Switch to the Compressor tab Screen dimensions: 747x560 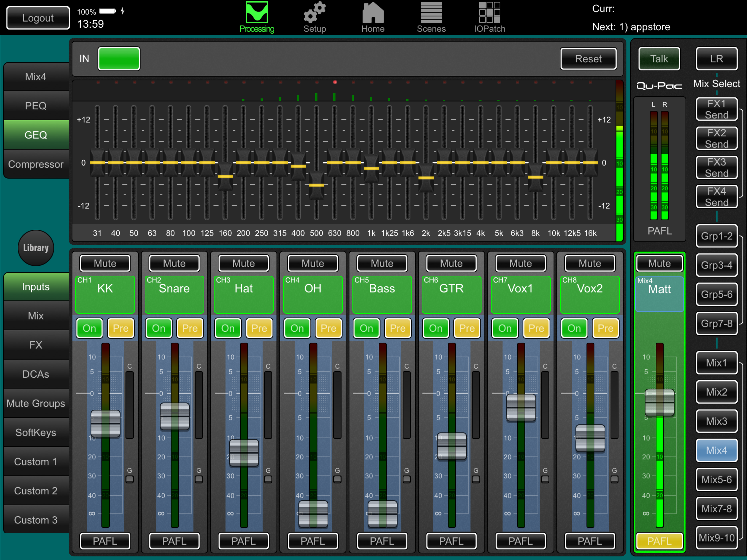pos(36,164)
